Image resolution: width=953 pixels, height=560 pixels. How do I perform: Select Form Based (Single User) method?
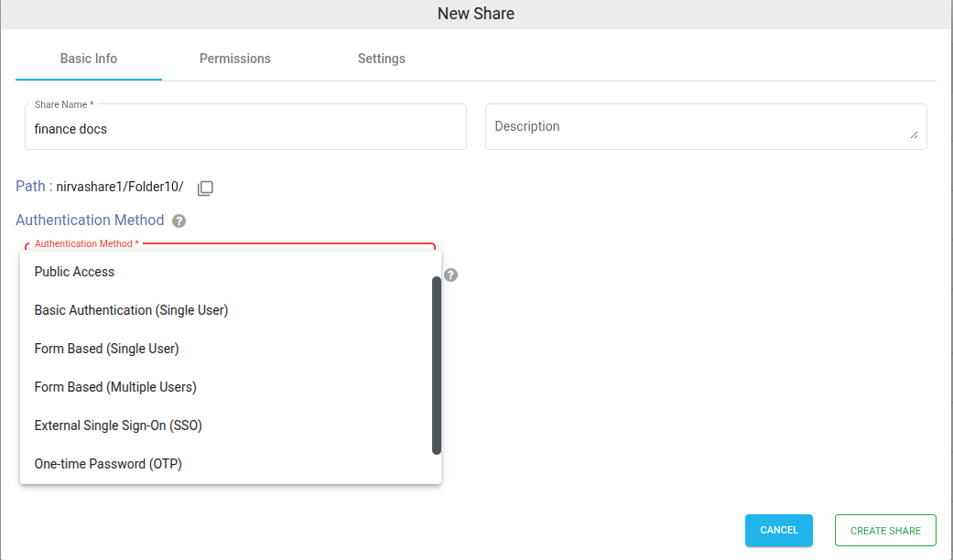106,349
